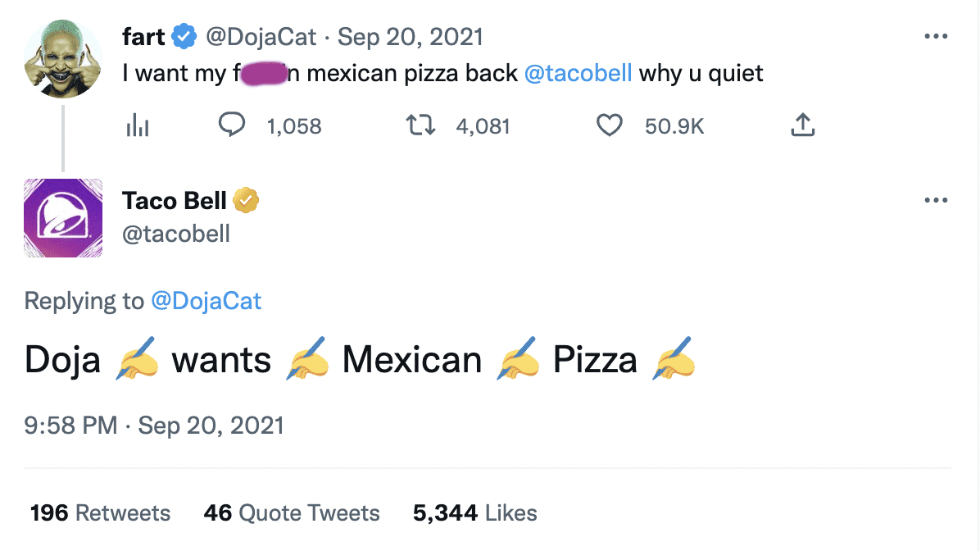The height and width of the screenshot is (551, 980).
Task: Click the Sep 20, 2021 date on DojaCat tweet
Action: tap(410, 37)
